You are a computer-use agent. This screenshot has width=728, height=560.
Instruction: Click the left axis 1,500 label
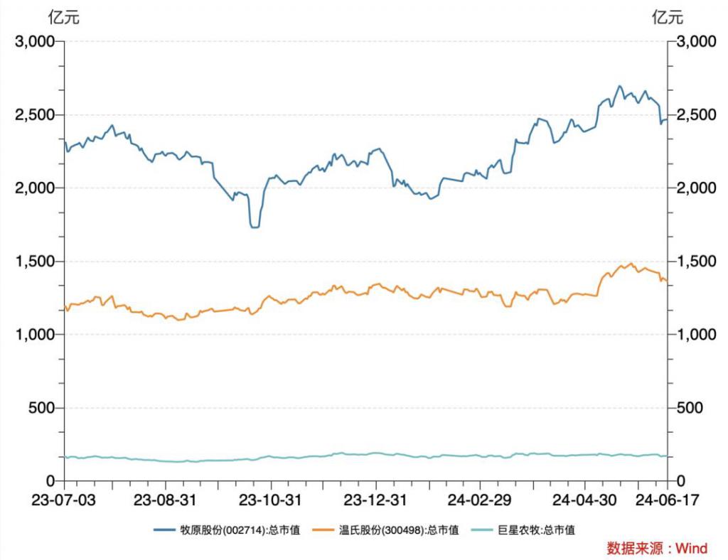(36, 262)
